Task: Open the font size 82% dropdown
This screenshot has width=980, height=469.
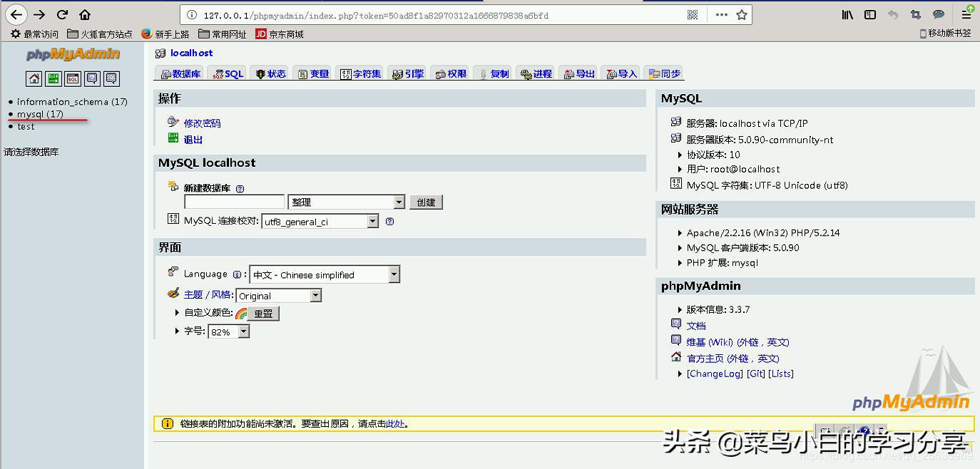Action: (x=228, y=332)
